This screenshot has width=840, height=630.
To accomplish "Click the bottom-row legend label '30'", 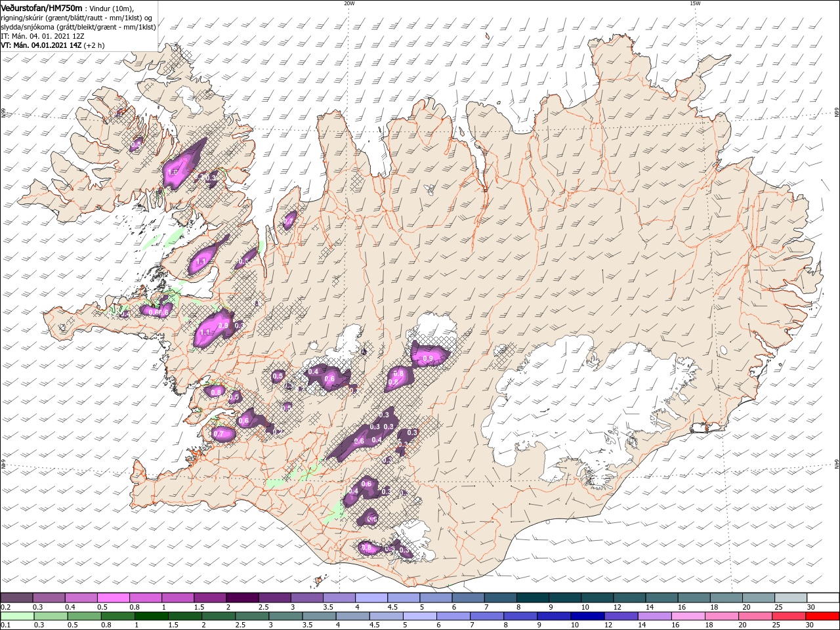I will point(810,625).
